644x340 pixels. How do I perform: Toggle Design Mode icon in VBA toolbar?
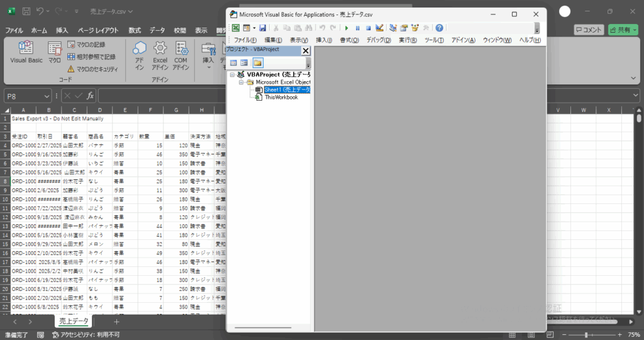(x=379, y=28)
